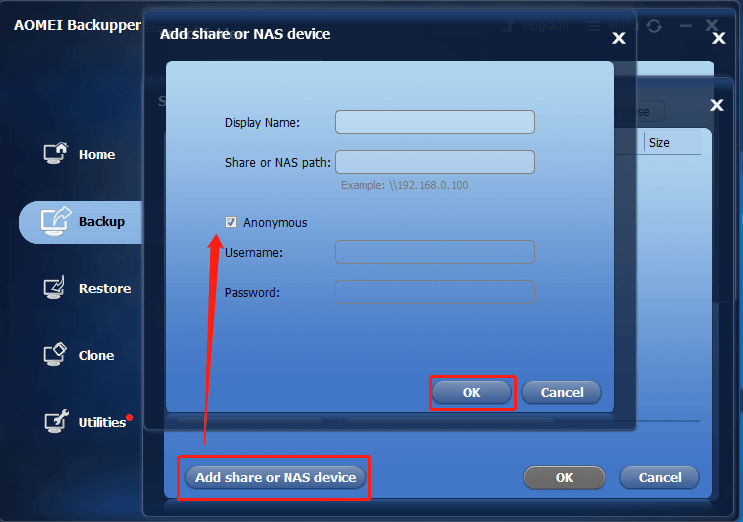This screenshot has width=743, height=522.
Task: Click the Backup arrow icon
Action: tap(55, 221)
